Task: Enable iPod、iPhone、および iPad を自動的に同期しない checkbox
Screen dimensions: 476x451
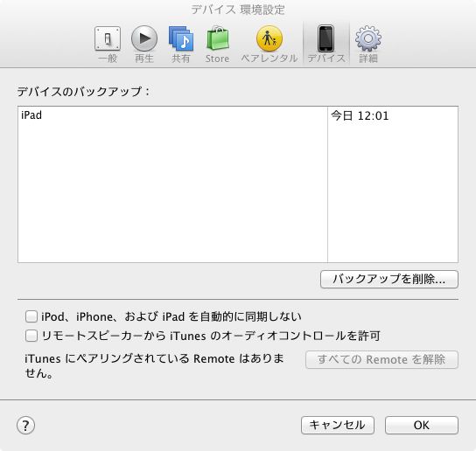Action: click(x=31, y=316)
